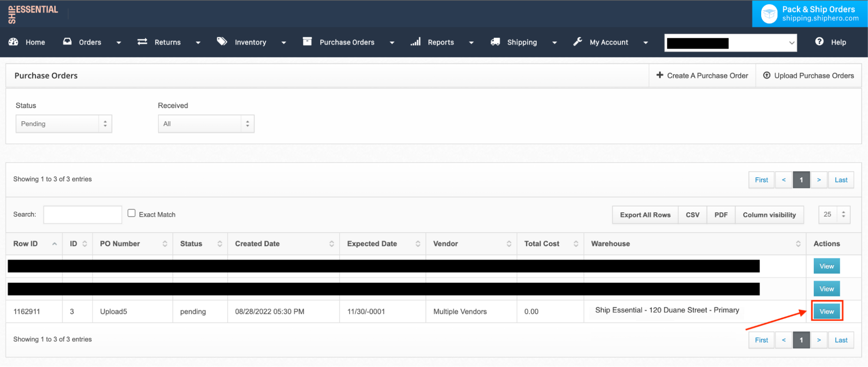Sort table by Created Date arrows
Image resolution: width=868 pixels, height=367 pixels.
[332, 244]
